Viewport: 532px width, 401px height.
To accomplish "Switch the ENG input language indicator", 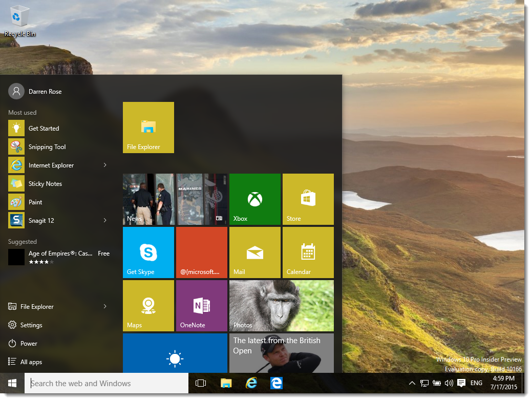I will [476, 383].
